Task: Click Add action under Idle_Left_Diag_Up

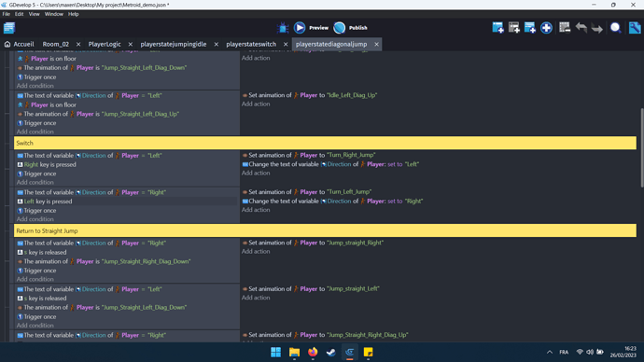Action: (x=256, y=104)
